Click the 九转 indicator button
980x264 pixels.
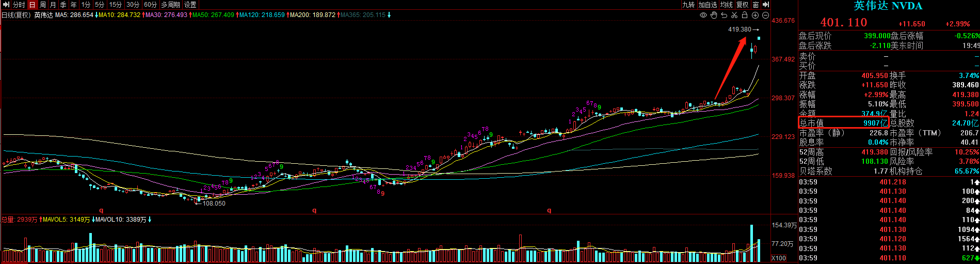coord(688,5)
